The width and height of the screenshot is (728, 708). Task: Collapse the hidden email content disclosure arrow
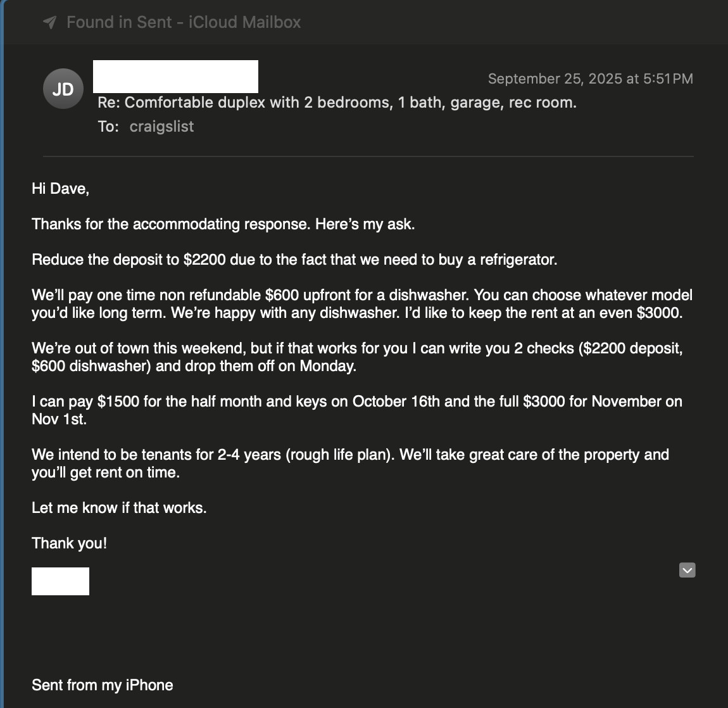coord(687,570)
